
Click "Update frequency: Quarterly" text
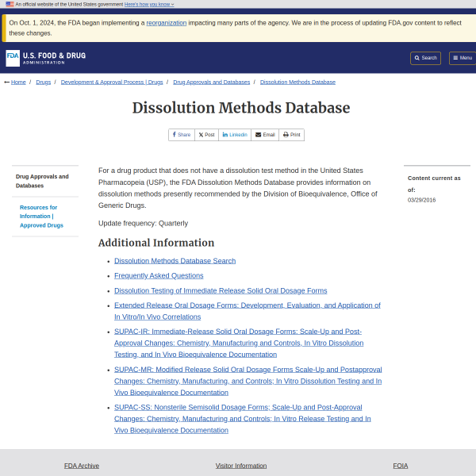click(143, 224)
